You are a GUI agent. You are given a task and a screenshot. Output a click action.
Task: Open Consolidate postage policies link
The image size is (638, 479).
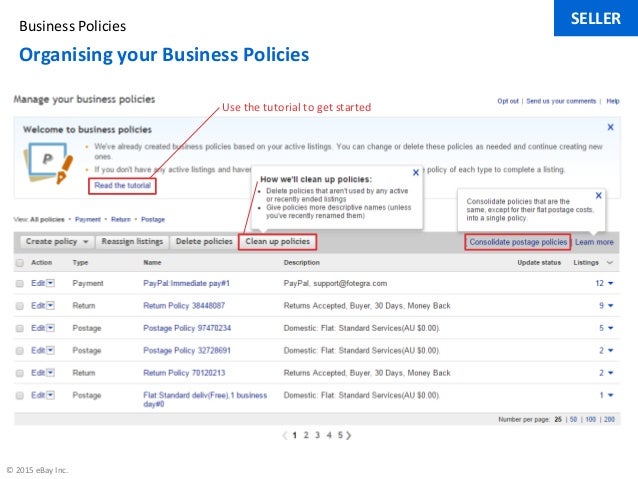point(518,242)
